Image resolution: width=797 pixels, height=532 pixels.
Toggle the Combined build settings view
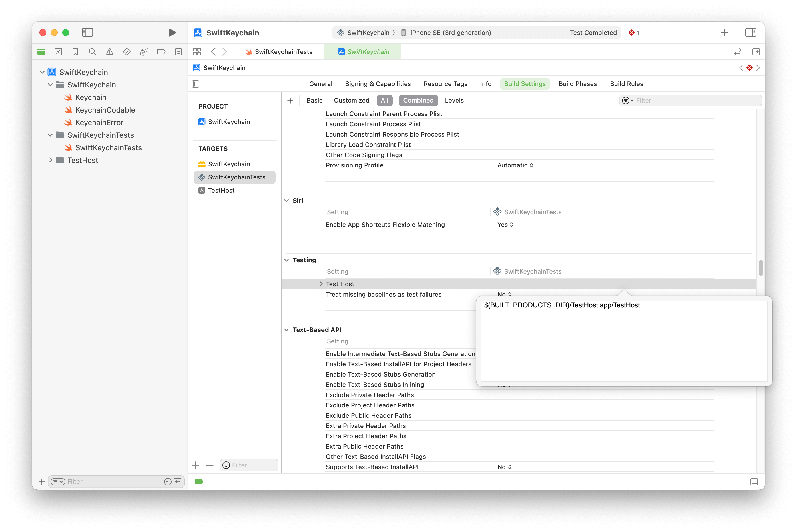417,100
